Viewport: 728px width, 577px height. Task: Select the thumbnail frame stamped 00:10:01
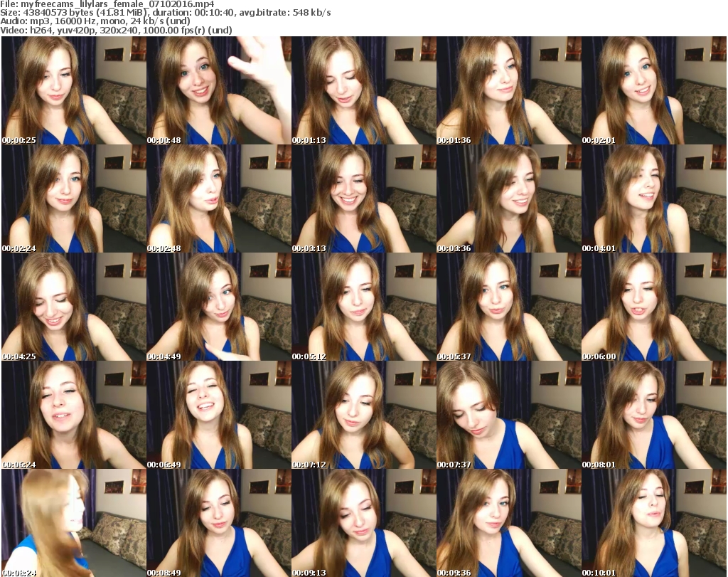(654, 523)
